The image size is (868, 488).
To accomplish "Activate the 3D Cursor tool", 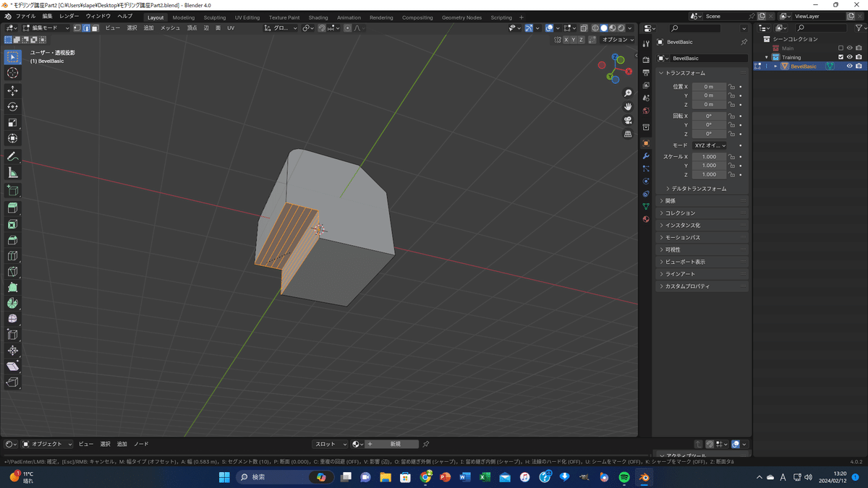I will pos(12,73).
